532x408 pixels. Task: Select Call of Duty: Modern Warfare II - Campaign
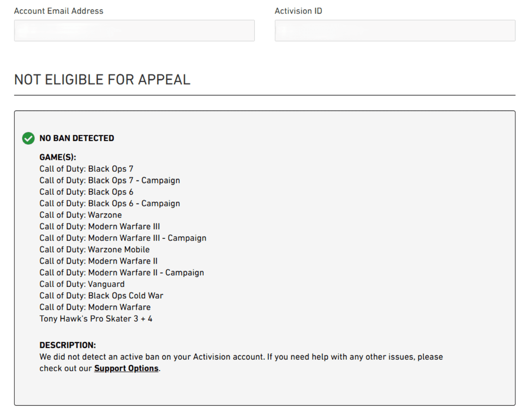[x=121, y=273]
